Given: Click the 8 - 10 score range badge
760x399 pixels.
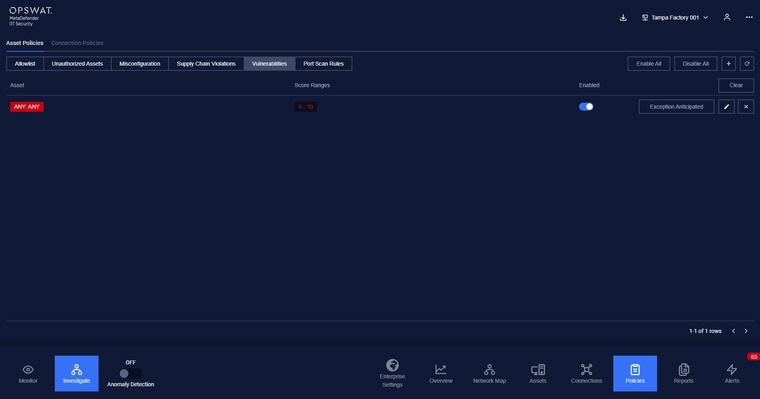Looking at the screenshot, I should (306, 107).
